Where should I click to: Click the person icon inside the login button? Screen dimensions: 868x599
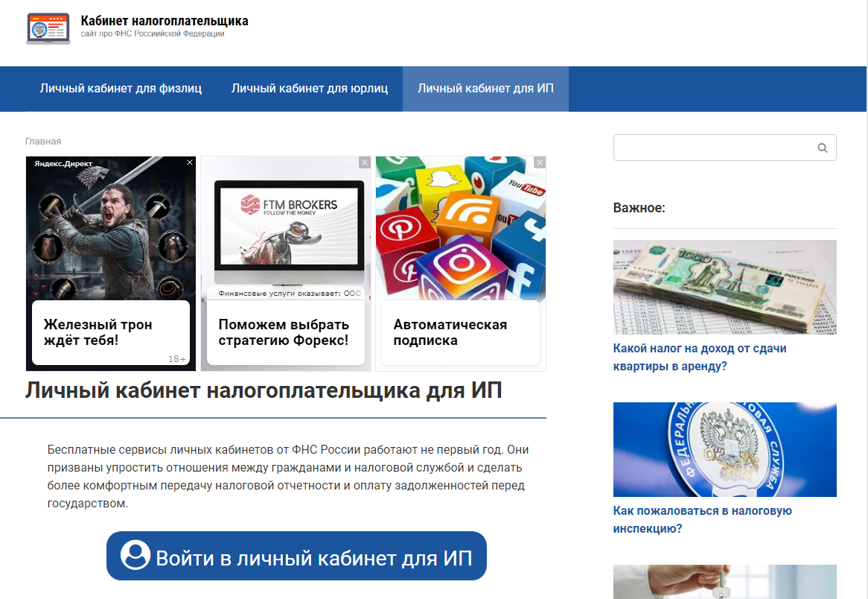pos(134,555)
